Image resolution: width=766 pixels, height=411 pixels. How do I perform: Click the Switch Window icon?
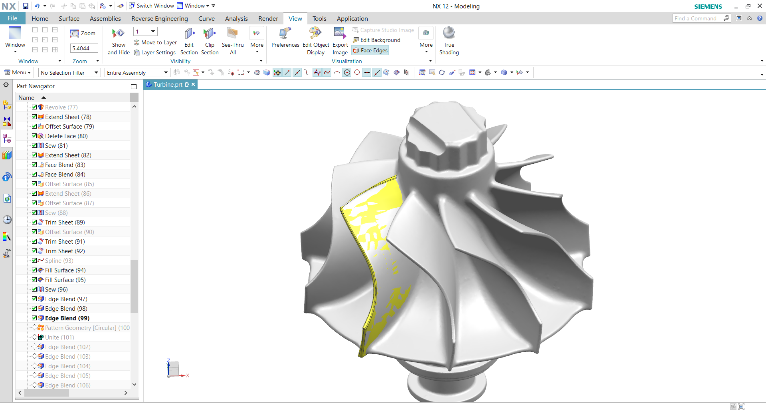[132, 6]
